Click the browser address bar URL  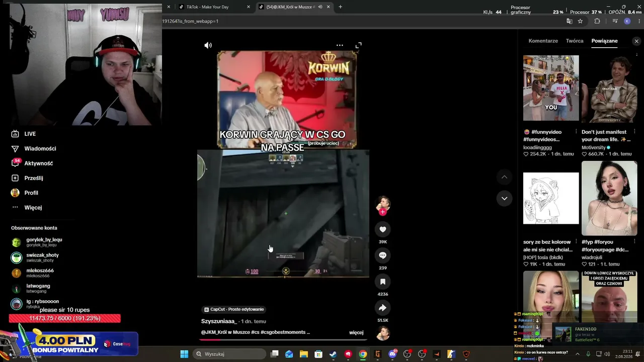pyautogui.click(x=190, y=21)
